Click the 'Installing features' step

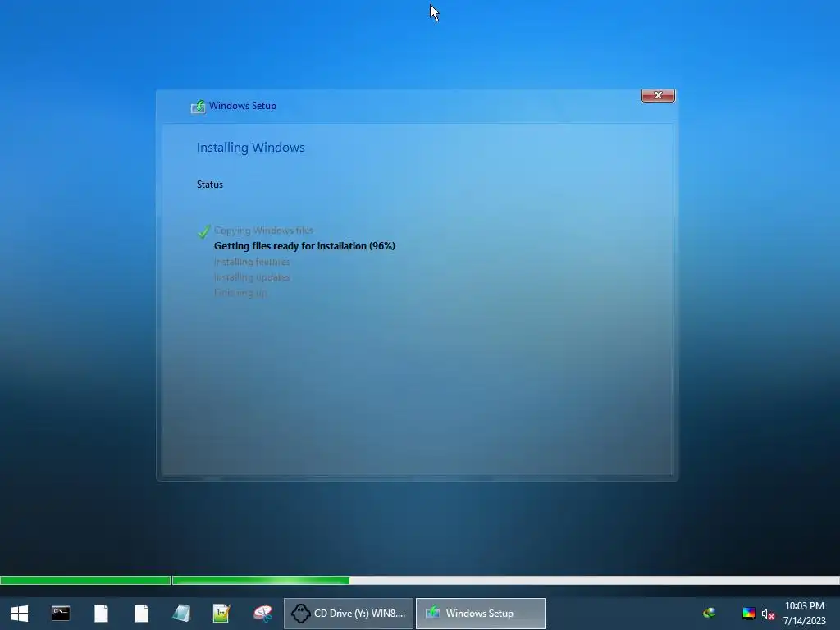tap(252, 262)
